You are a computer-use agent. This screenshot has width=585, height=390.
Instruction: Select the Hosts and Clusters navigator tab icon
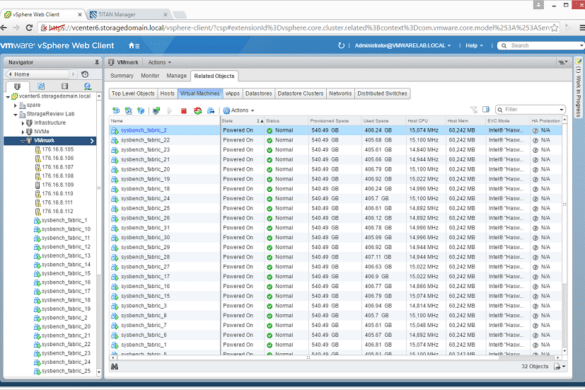point(17,86)
